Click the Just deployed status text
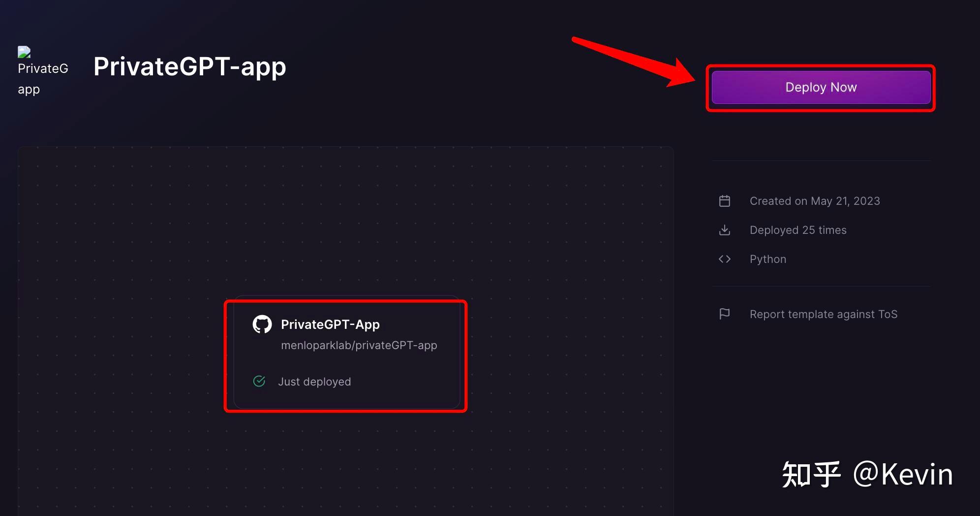Image resolution: width=980 pixels, height=516 pixels. coord(314,382)
